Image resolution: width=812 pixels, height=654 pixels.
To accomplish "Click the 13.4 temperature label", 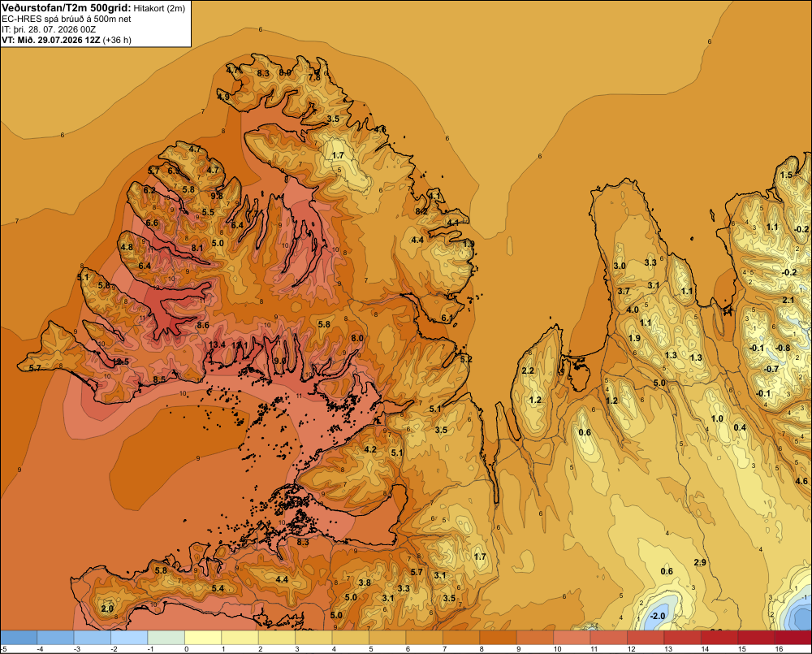I will 217,344.
